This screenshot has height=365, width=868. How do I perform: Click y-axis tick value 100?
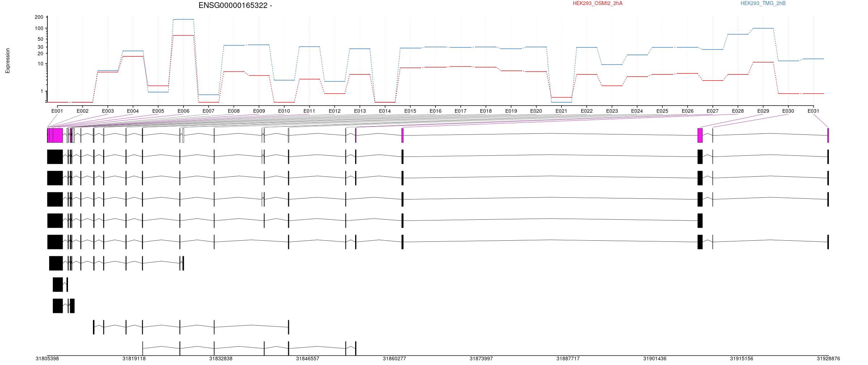[39, 28]
